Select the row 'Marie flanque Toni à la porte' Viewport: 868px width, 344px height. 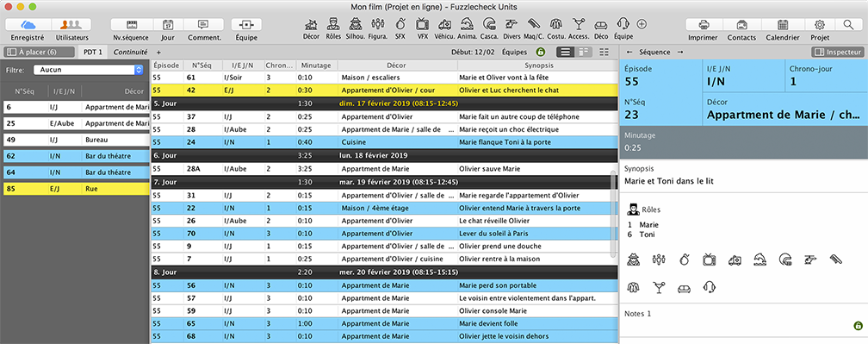tap(384, 142)
